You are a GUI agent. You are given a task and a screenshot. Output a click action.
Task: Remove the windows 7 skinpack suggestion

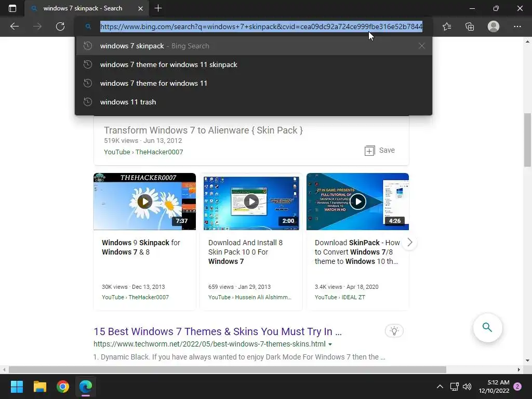coord(421,46)
